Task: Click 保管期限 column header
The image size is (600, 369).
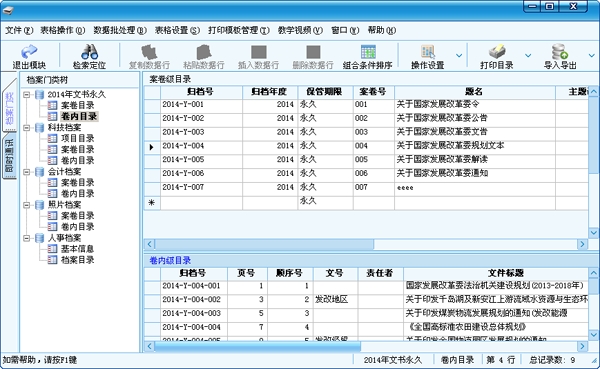Action: [x=325, y=92]
